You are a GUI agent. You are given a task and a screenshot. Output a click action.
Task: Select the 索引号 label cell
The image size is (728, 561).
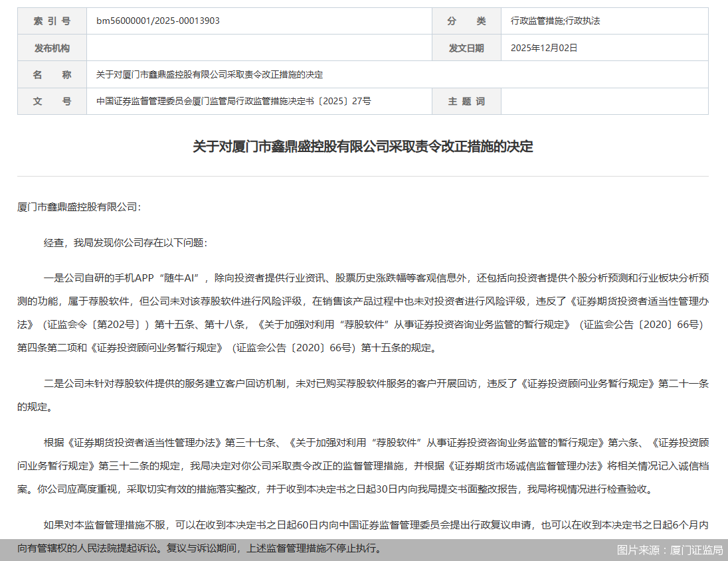tap(51, 21)
